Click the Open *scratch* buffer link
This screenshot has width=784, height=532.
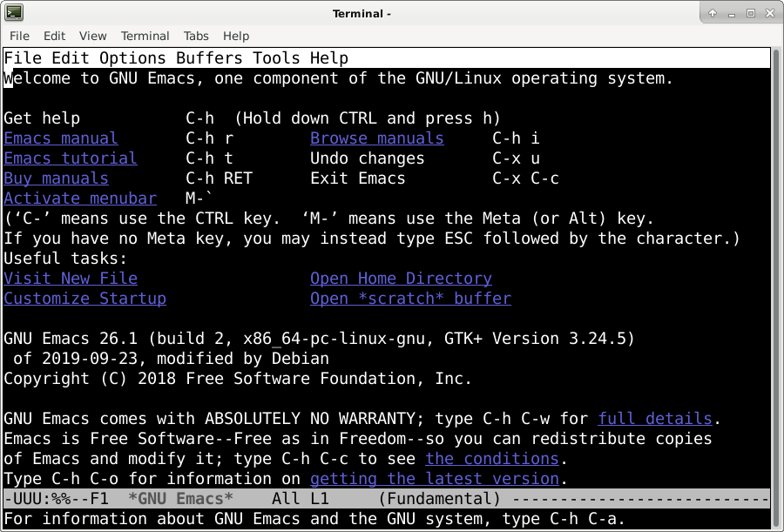coord(410,298)
